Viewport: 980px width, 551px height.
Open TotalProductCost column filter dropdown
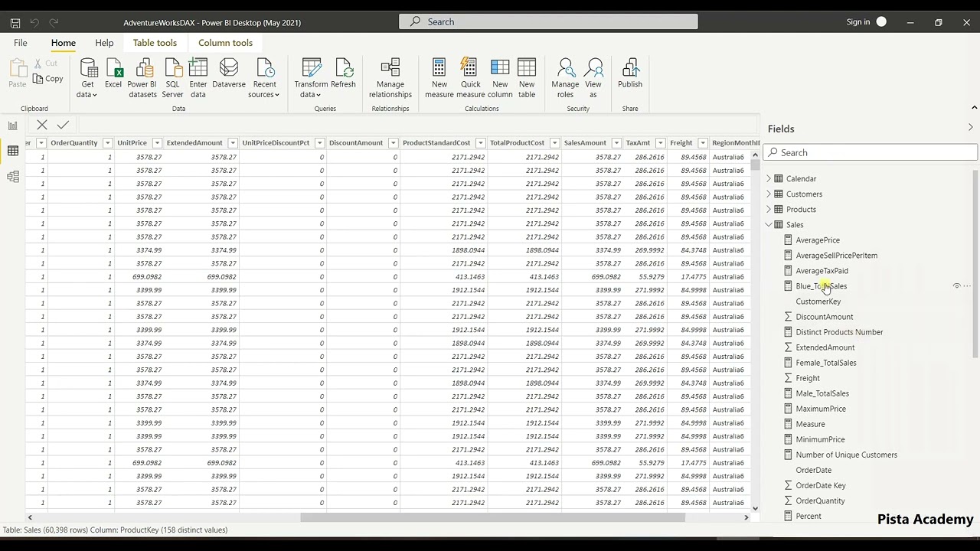[x=554, y=143]
